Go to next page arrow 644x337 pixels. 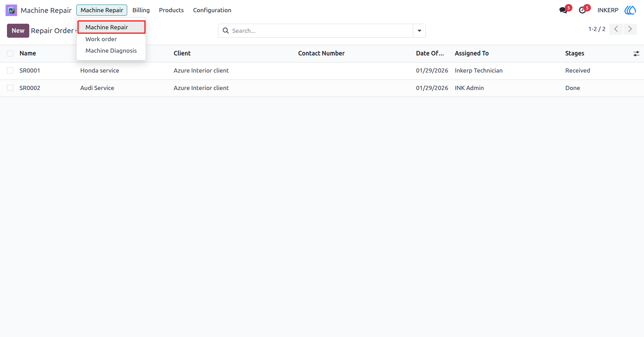[x=630, y=29]
